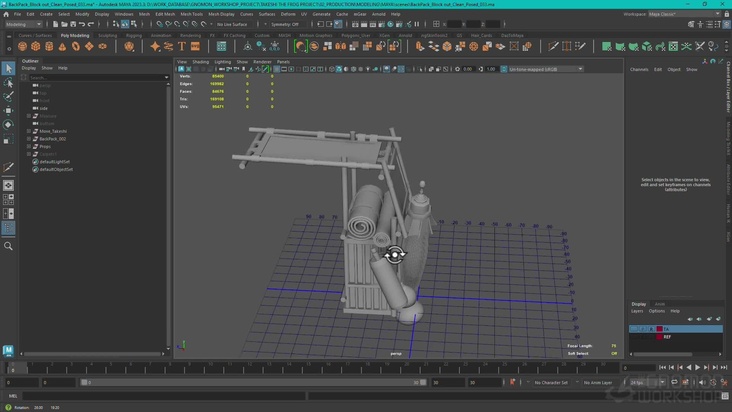Click the Symmetry: Off button
This screenshot has width=732, height=412.
pyautogui.click(x=285, y=24)
